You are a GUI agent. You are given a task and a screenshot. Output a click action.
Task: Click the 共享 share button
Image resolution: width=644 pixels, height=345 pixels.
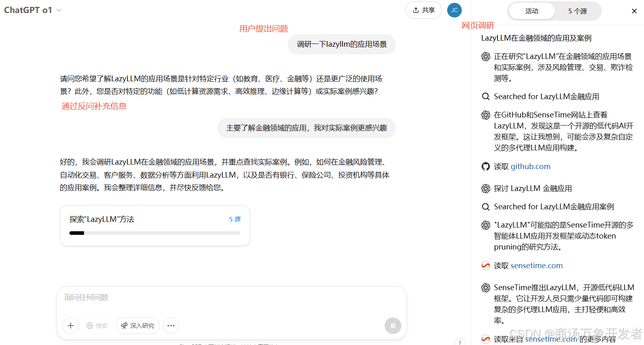(424, 10)
